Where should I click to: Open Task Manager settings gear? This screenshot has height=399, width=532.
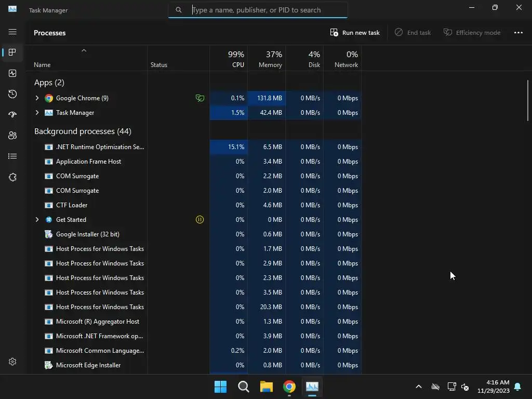click(12, 362)
